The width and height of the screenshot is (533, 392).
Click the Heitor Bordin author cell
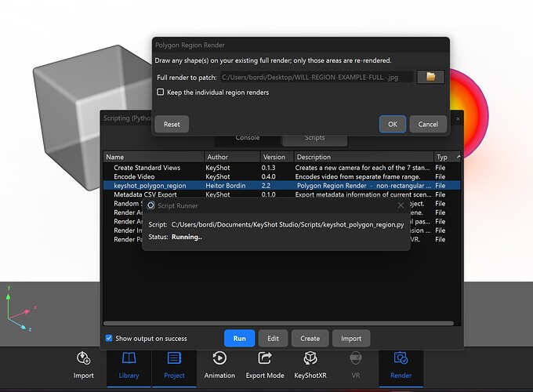[226, 185]
